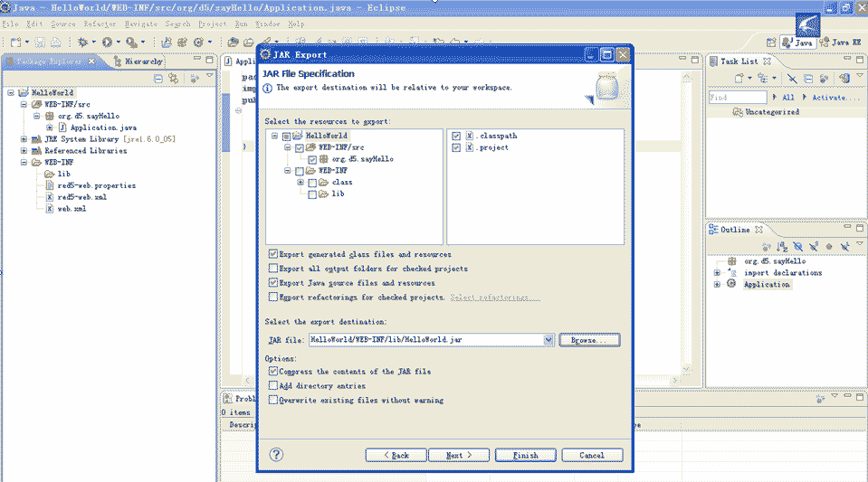Click the help question mark icon
Image resolution: width=868 pixels, height=482 pixels.
276,455
